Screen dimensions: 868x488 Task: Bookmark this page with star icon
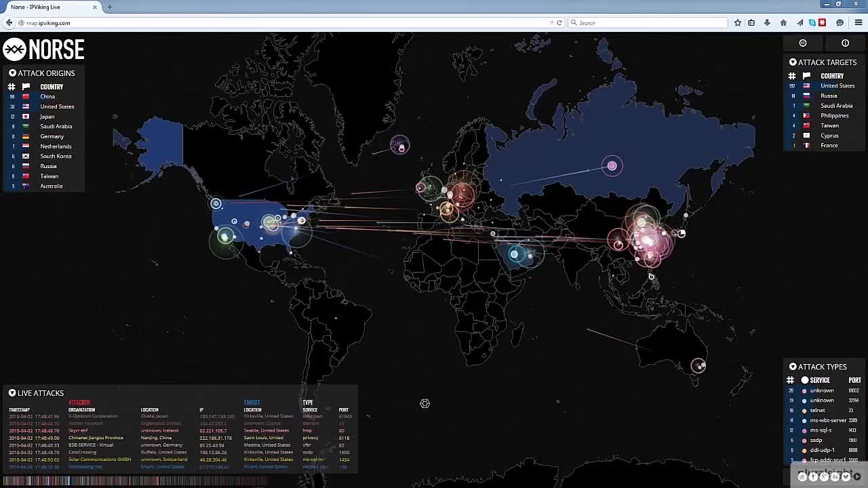point(738,22)
